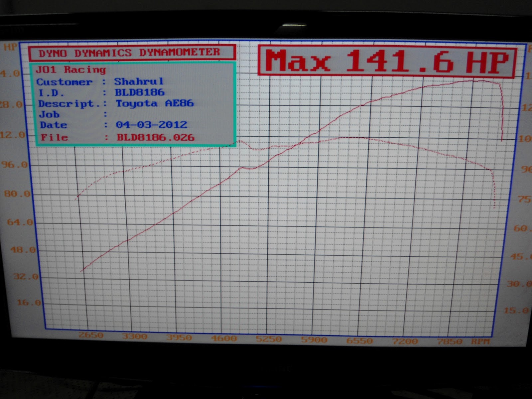
Task: Expand the info panel with teal border
Action: [x=133, y=103]
